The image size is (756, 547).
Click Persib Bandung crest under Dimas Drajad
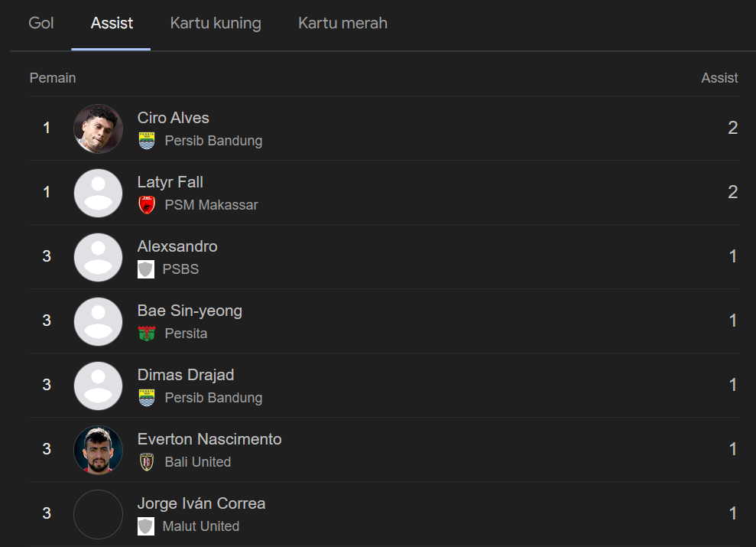pos(146,398)
